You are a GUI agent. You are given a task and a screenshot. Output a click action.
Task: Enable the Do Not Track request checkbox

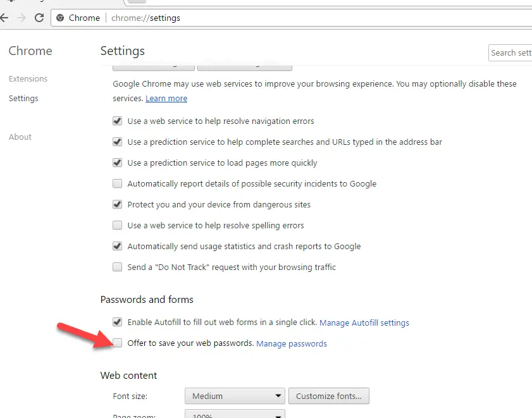pos(118,267)
